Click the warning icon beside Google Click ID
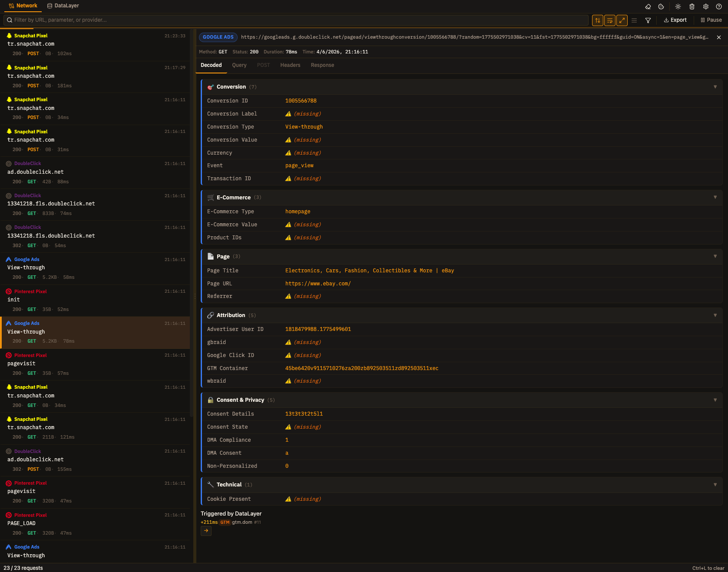Viewport: 728px width, 572px height. pyautogui.click(x=288, y=355)
